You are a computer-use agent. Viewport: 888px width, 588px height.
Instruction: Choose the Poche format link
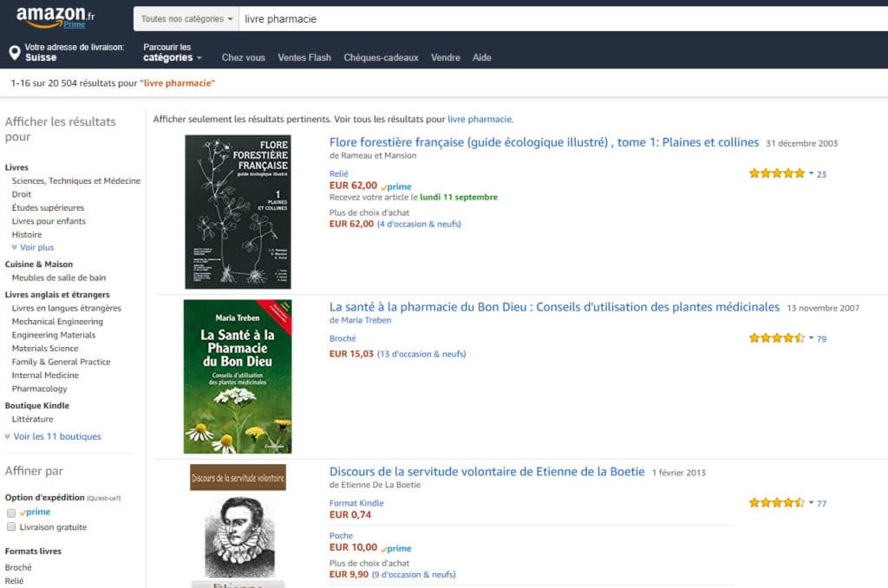point(341,535)
